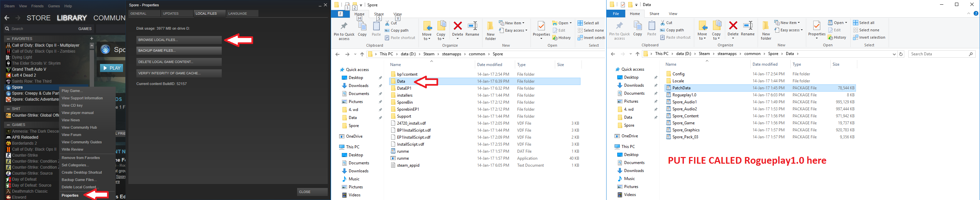Image resolution: width=980 pixels, height=200 pixels.
Task: Open Music in Spore window navigation pane
Action: point(350,179)
